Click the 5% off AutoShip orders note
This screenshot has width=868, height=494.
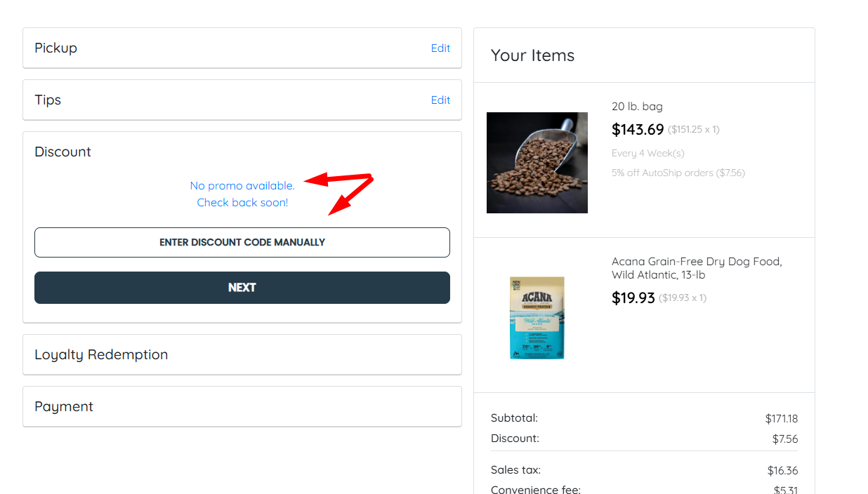tap(678, 173)
